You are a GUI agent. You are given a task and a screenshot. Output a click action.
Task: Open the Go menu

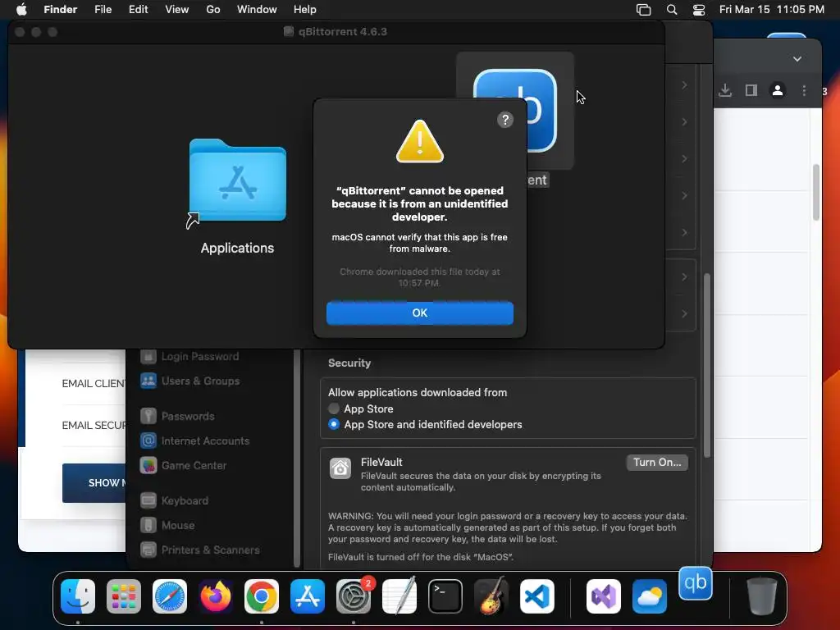(x=213, y=9)
